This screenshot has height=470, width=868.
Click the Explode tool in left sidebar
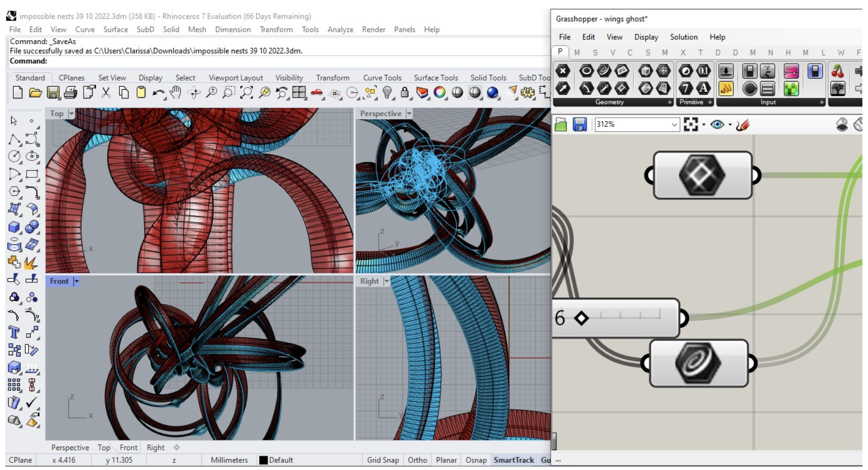click(x=31, y=263)
